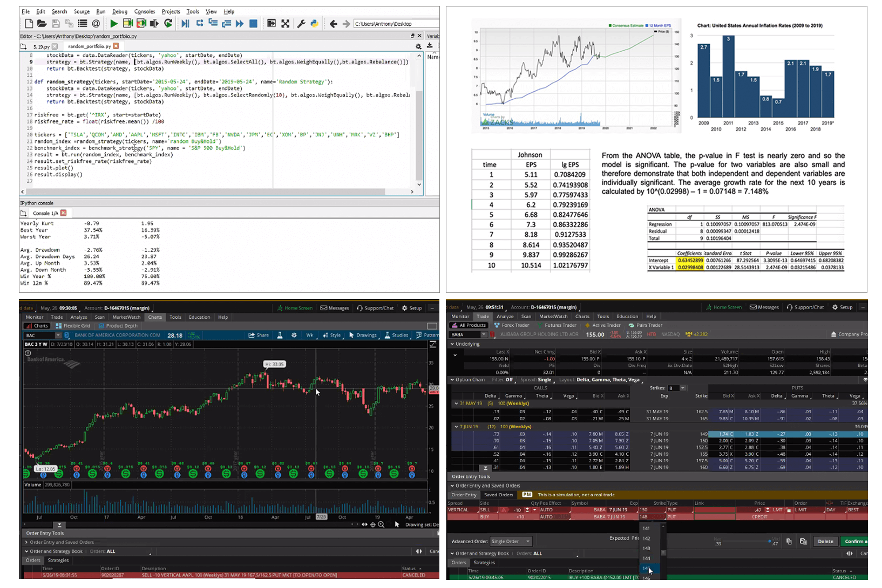The image size is (882, 588).
Task: Close Console 1/A tab in IPython console
Action: (63, 213)
